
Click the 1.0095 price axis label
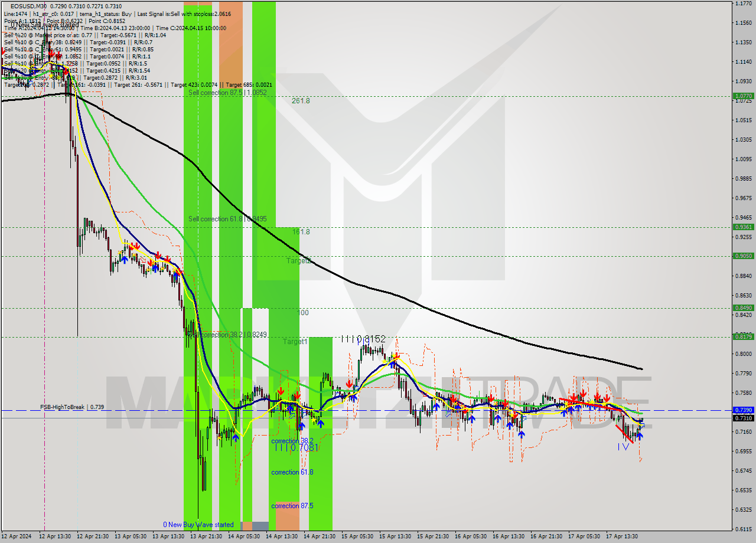[x=743, y=159]
